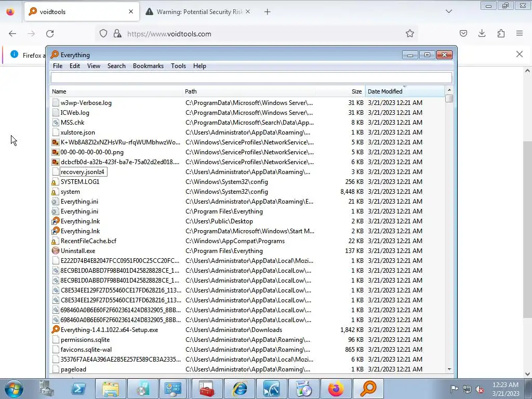Select the pageload file row
Image resolution: width=532 pixels, height=399 pixels.
pos(247,369)
